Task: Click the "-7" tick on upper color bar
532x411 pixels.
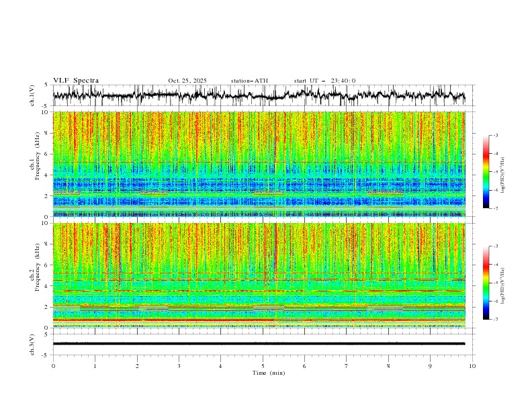Action: pos(496,208)
